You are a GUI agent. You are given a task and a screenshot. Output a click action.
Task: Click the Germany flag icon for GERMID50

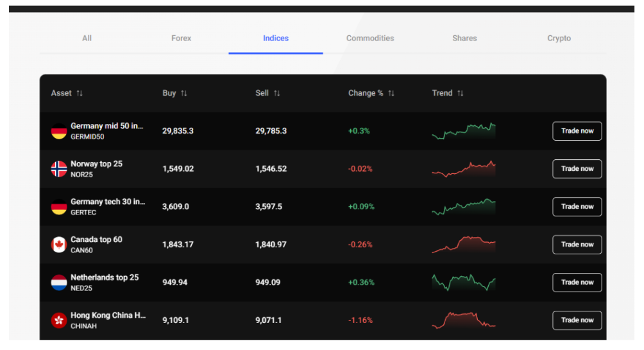tap(59, 131)
